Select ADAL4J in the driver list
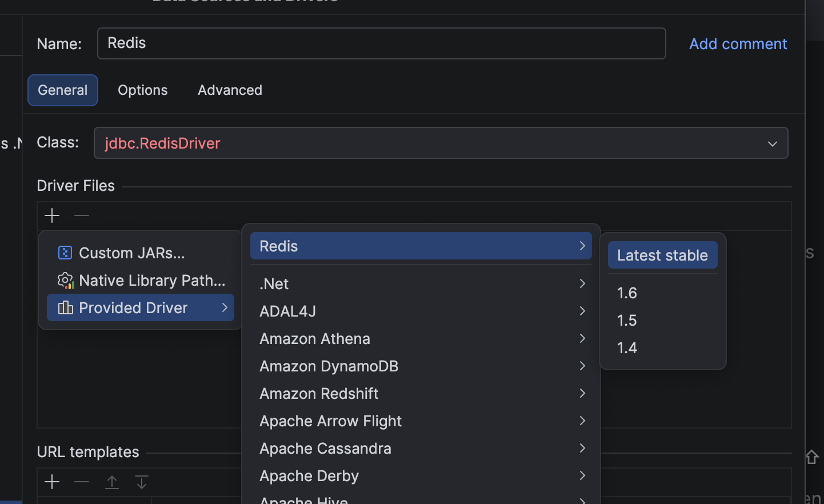824x504 pixels. [421, 311]
